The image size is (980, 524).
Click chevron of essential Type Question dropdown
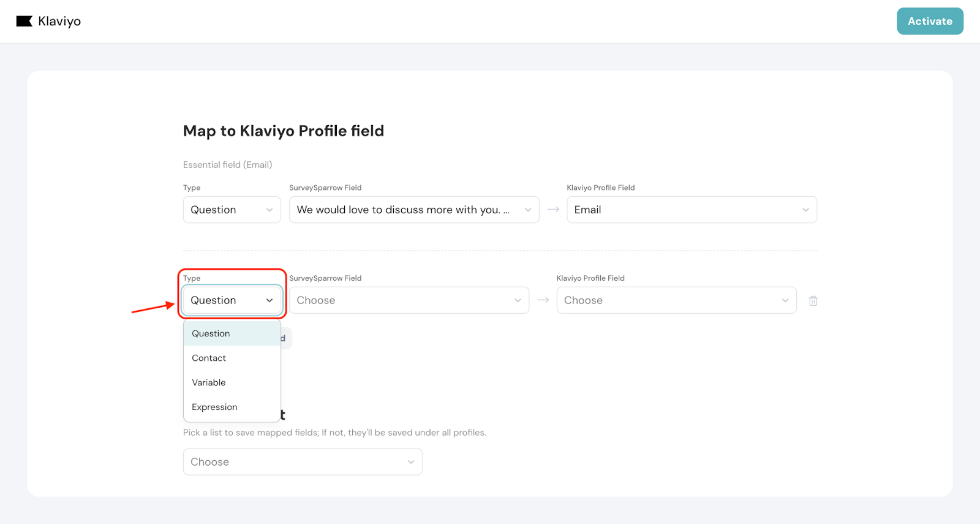click(269, 210)
